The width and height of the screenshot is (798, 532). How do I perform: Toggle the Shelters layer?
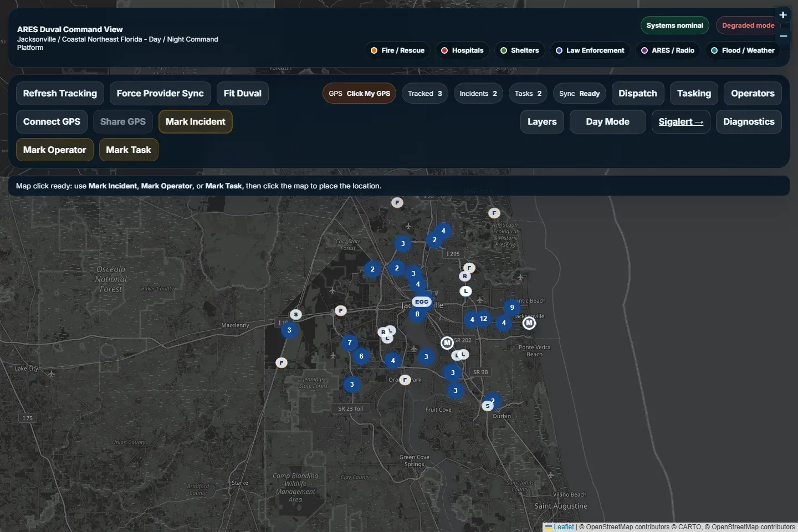pyautogui.click(x=520, y=50)
